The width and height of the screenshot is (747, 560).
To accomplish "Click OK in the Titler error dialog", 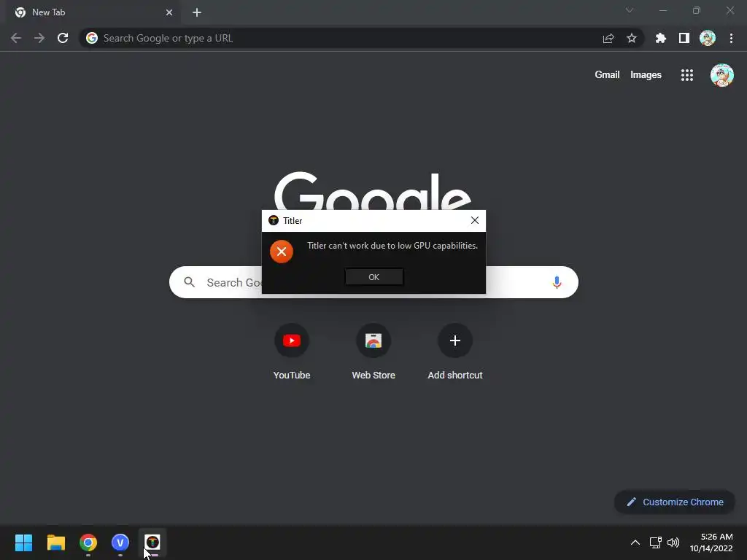I will pos(374,276).
